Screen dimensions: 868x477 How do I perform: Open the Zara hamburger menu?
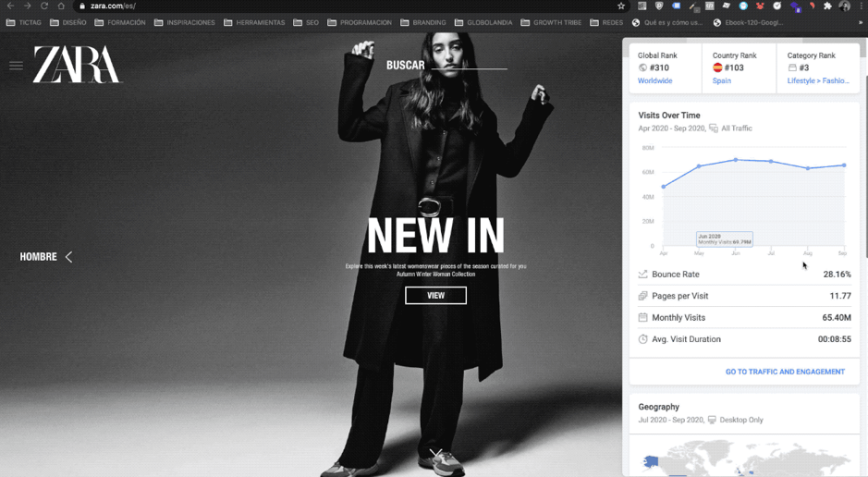point(16,66)
